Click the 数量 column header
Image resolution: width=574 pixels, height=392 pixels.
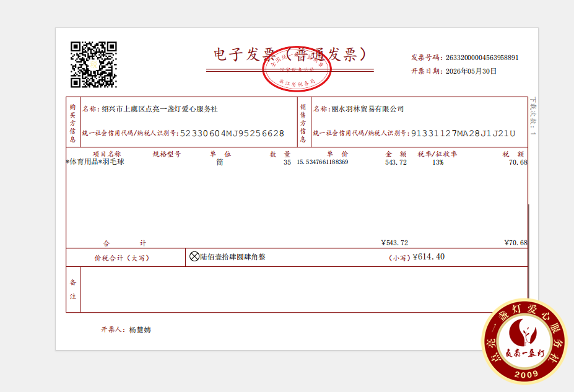tap(280, 154)
